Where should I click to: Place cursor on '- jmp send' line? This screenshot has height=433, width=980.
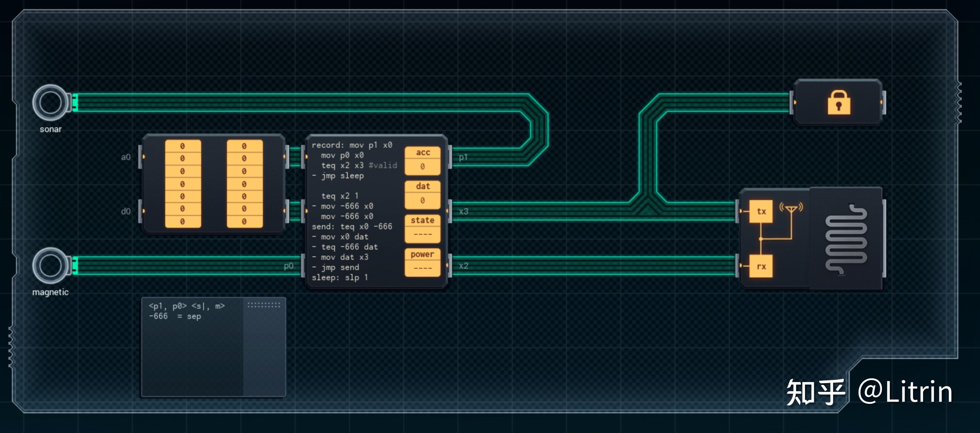[x=335, y=267]
